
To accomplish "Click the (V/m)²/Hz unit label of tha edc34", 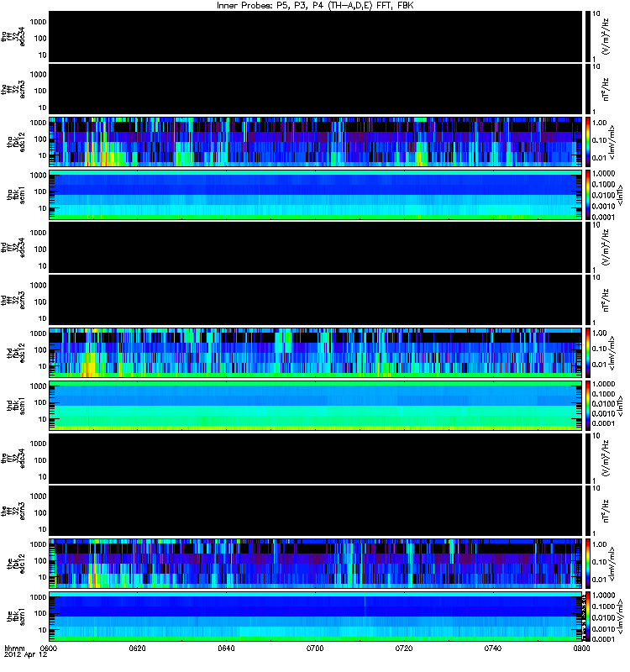I will pos(606,36).
